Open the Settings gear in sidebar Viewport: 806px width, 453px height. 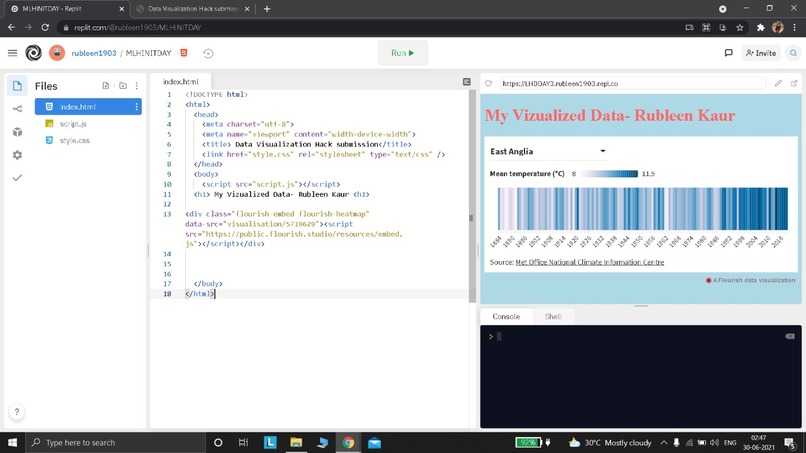(17, 155)
